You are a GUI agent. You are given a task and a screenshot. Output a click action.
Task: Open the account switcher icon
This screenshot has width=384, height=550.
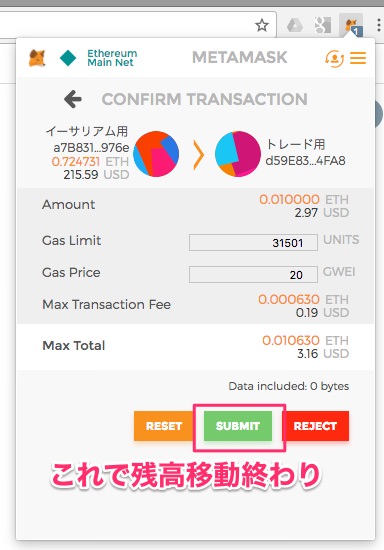pyautogui.click(x=335, y=58)
